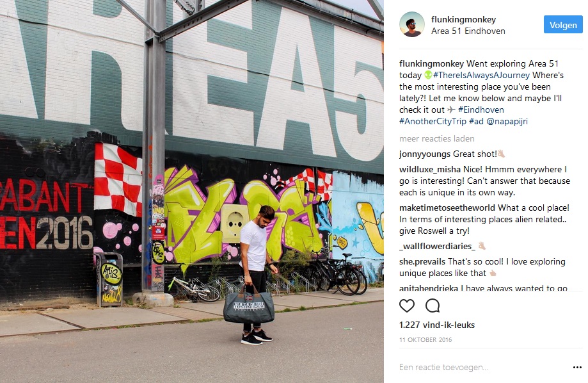The image size is (588, 383).
Task: Open flunkingmonkey's profile picture avatar
Action: click(x=412, y=24)
